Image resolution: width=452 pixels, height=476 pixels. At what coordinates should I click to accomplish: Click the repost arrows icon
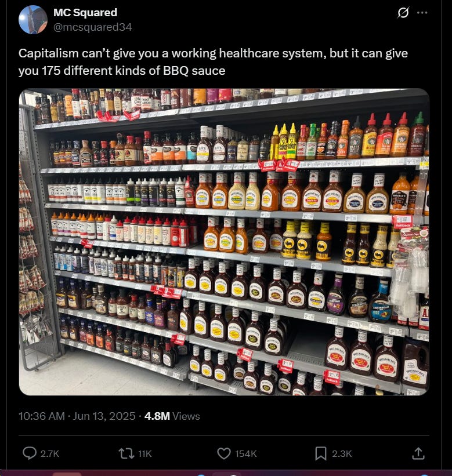point(126,453)
